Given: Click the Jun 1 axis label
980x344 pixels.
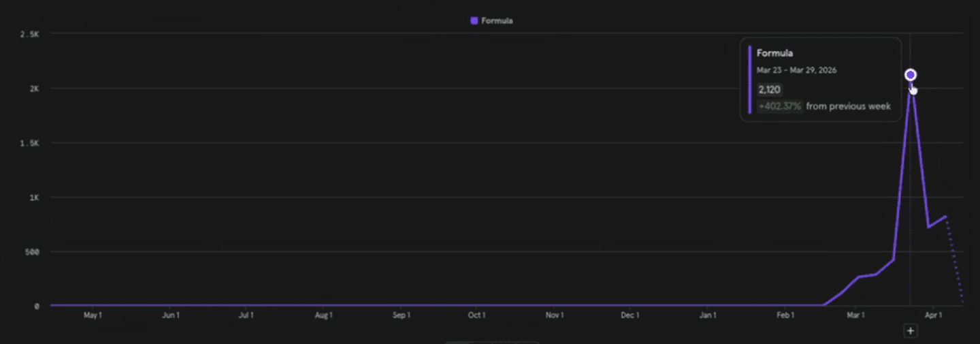Looking at the screenshot, I should point(171,315).
